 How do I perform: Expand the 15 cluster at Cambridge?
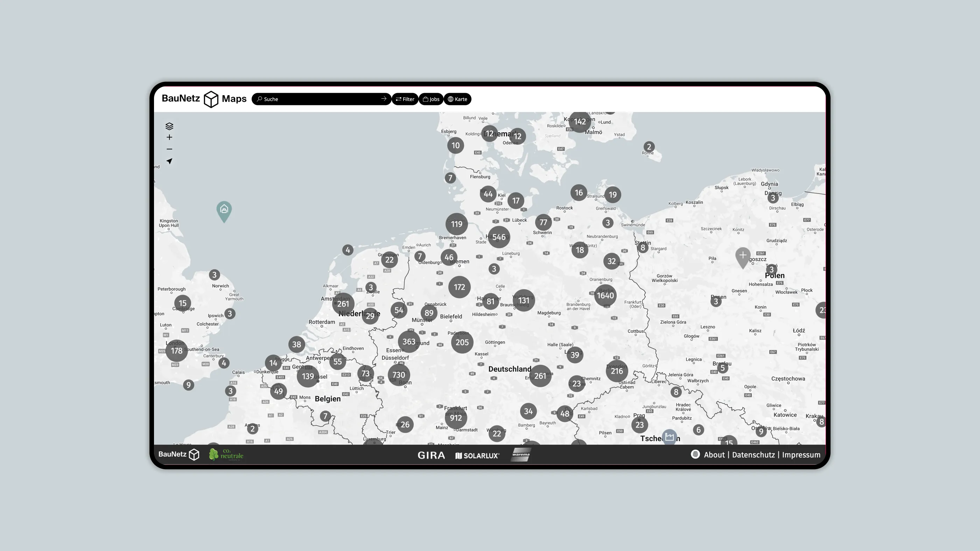point(183,303)
